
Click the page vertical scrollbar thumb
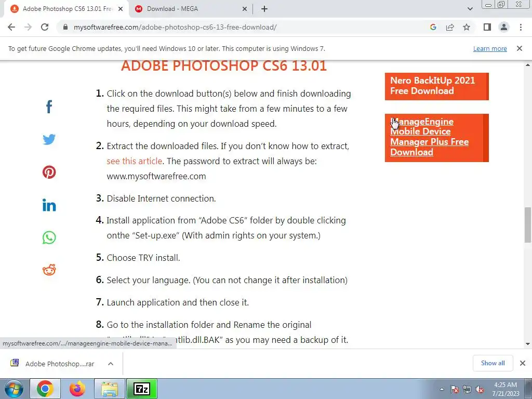[528, 225]
